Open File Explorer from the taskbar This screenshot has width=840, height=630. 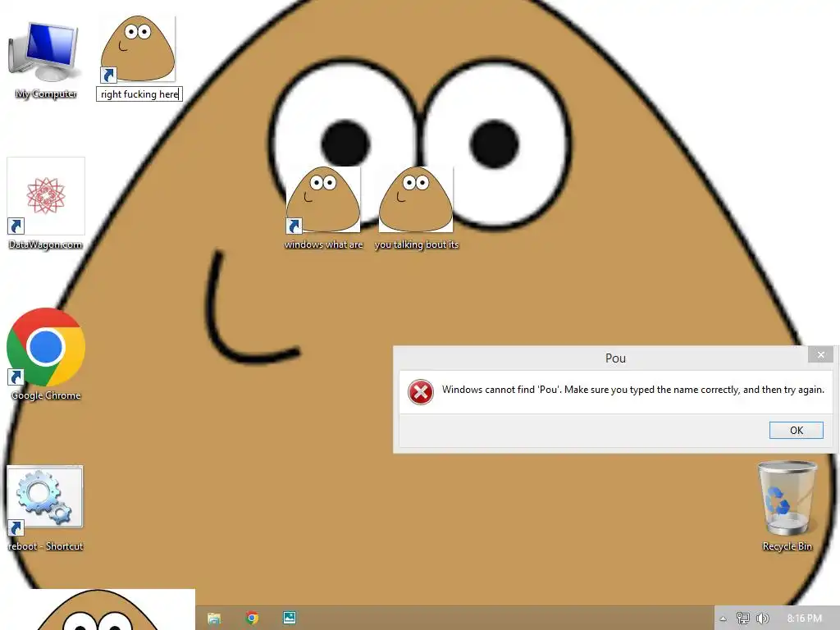point(214,618)
